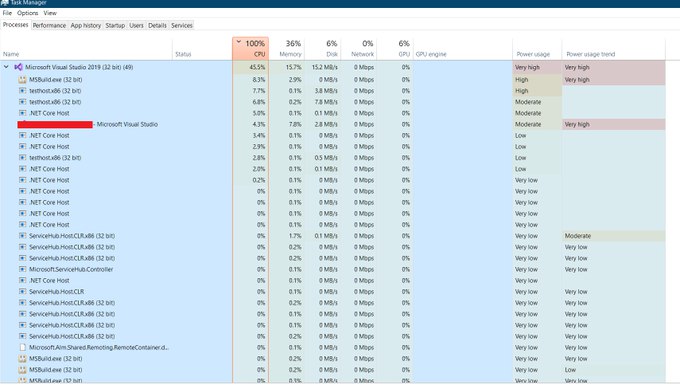Click the 4.3% CPU value
Image resolution: width=680 pixels, height=385 pixels.
(258, 124)
